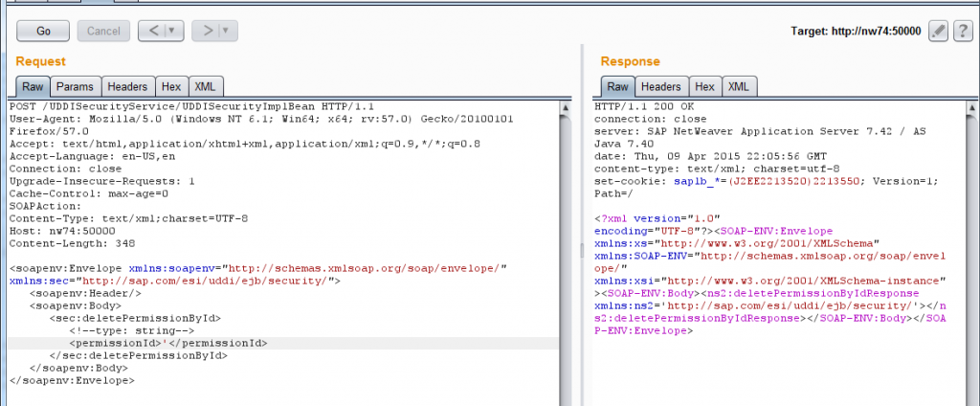Click the server: SAP NetWeaver response line
The width and height of the screenshot is (980, 406).
click(761, 138)
